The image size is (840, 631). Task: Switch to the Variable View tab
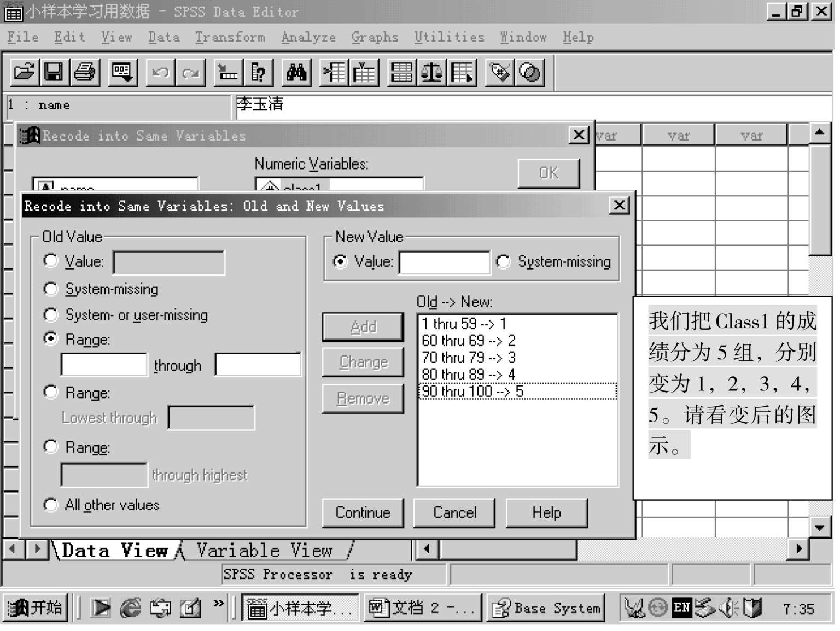tap(264, 550)
